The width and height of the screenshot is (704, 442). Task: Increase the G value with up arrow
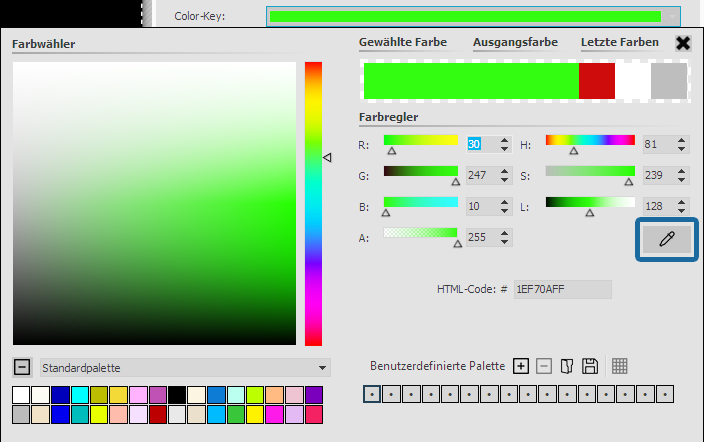tap(505, 172)
